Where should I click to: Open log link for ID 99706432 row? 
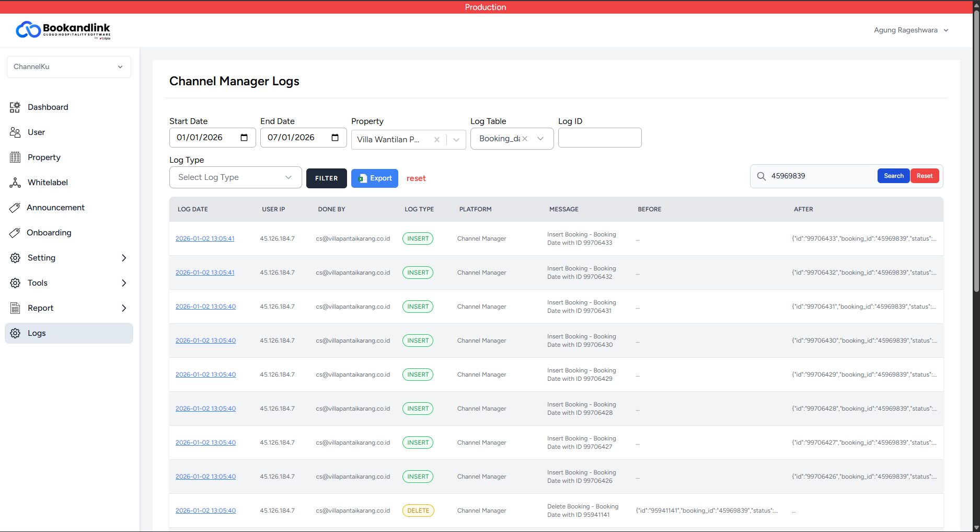205,273
